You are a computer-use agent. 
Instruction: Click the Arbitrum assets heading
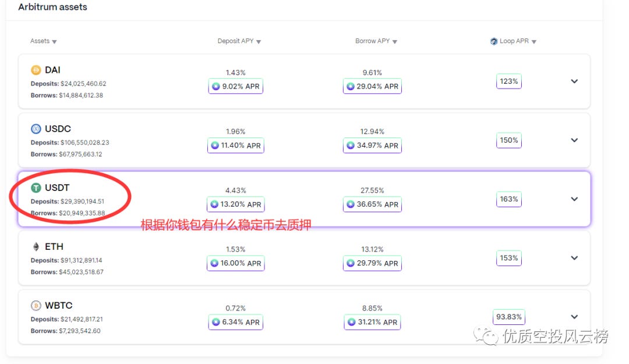(x=52, y=7)
